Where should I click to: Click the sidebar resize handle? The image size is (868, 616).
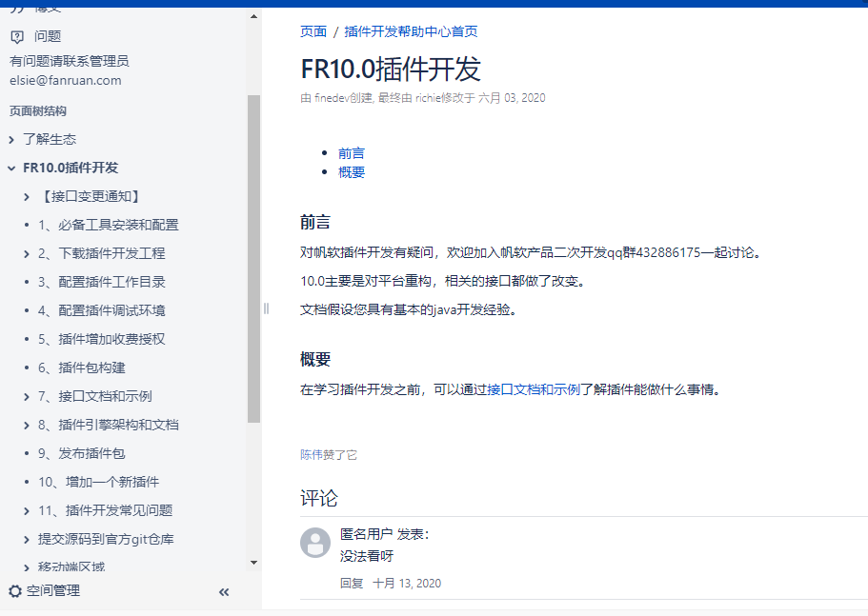(266, 308)
